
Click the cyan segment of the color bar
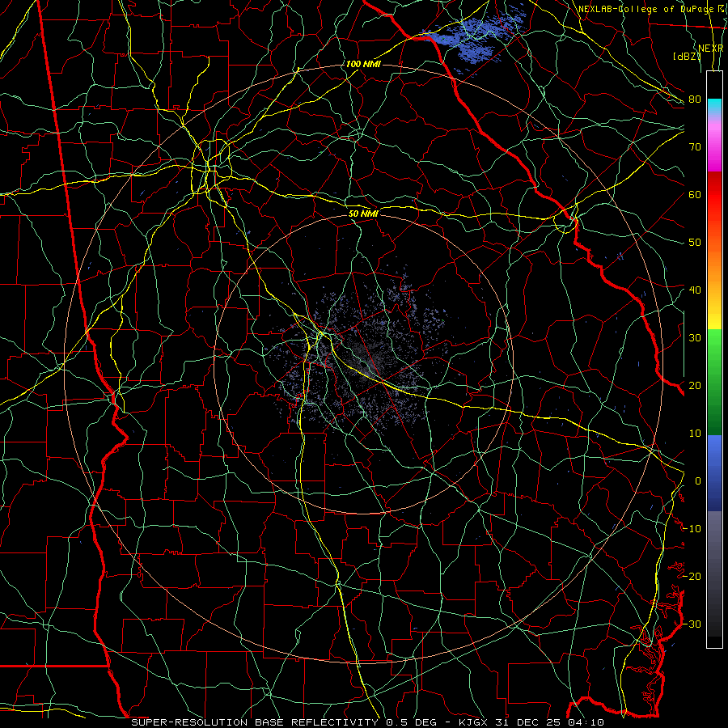tap(714, 106)
